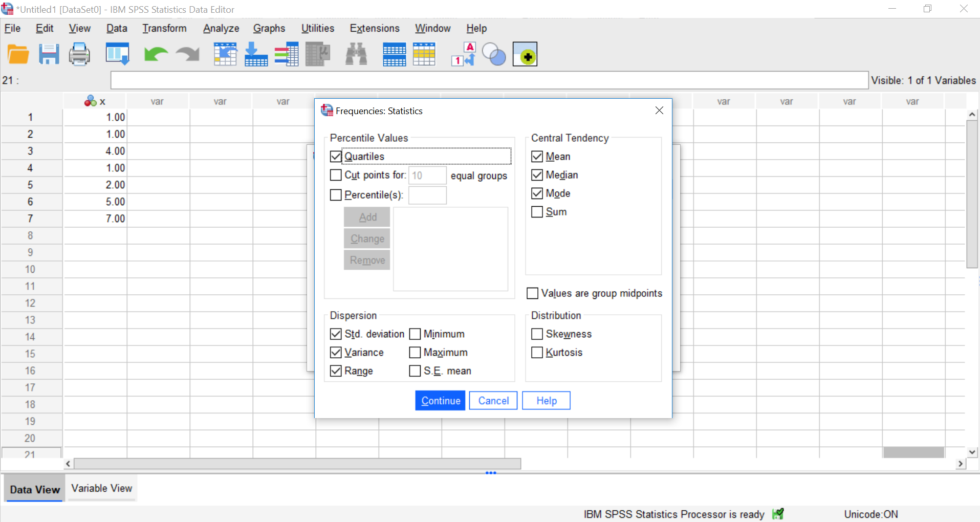Open the File menu

[12, 28]
